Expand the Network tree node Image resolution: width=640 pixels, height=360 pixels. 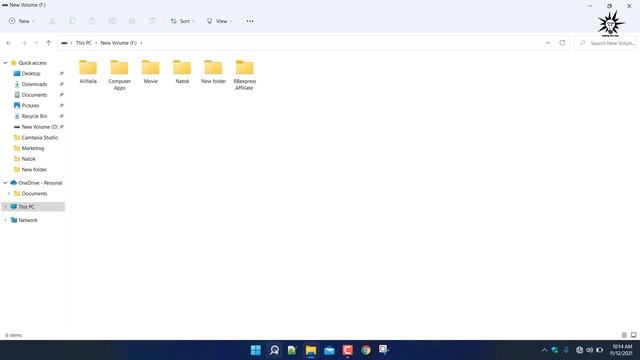pos(5,220)
